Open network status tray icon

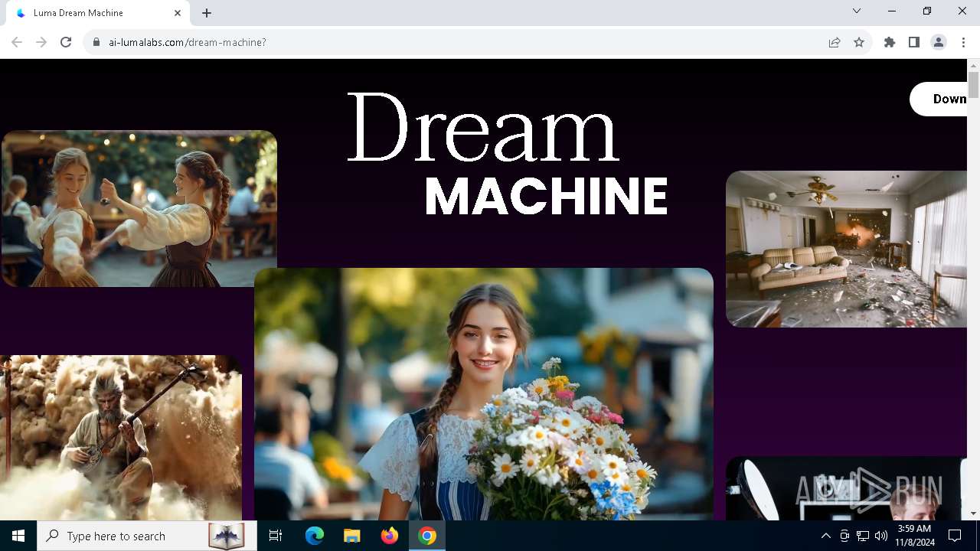tap(863, 536)
